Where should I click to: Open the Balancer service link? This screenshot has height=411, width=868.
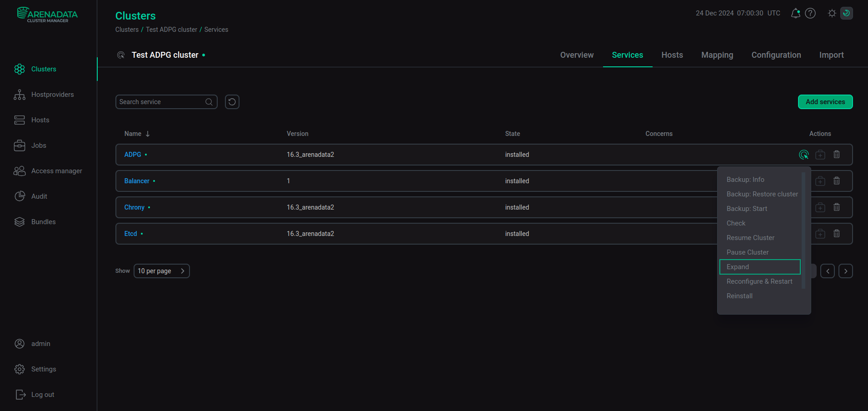137,181
